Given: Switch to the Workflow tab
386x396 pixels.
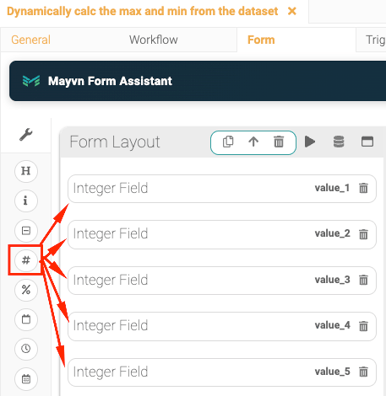Looking at the screenshot, I should 153,40.
